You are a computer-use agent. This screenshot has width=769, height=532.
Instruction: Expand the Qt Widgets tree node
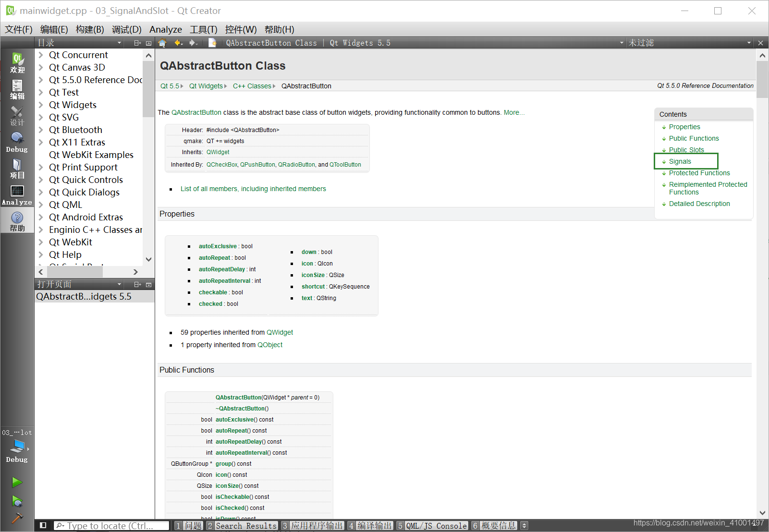41,105
